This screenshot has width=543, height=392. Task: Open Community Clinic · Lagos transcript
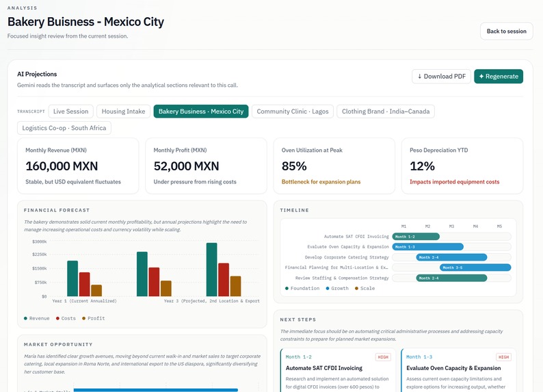pyautogui.click(x=292, y=111)
